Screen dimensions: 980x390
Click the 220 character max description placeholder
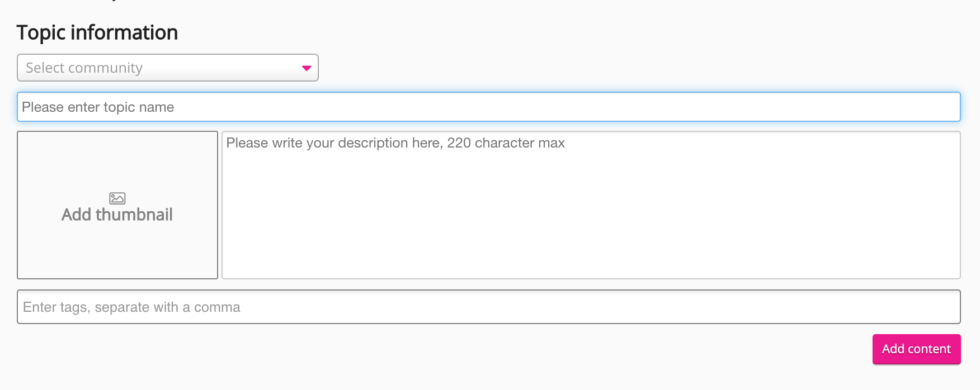click(395, 143)
